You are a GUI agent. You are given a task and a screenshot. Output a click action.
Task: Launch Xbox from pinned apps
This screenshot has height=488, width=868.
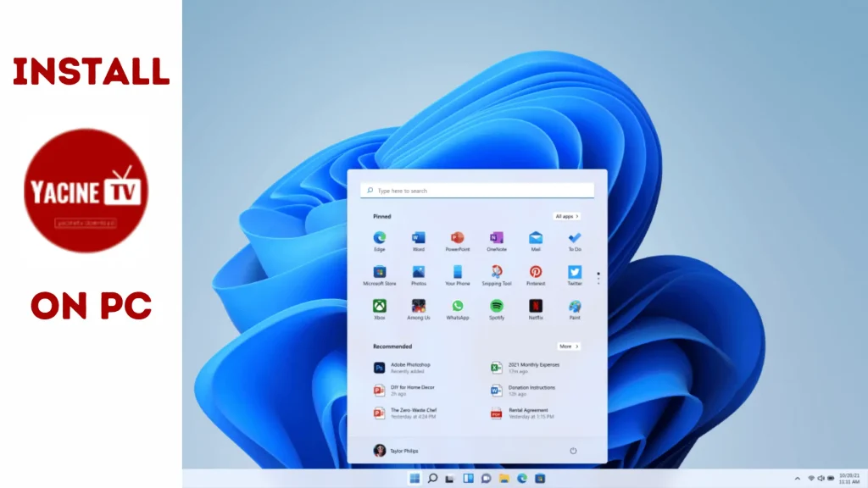(380, 306)
